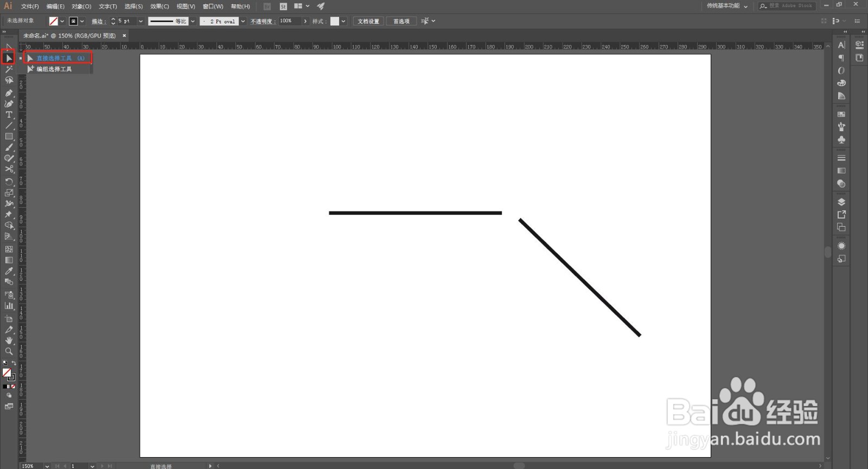The width and height of the screenshot is (868, 469).
Task: Open the Paragraph panel icon
Action: tap(841, 57)
